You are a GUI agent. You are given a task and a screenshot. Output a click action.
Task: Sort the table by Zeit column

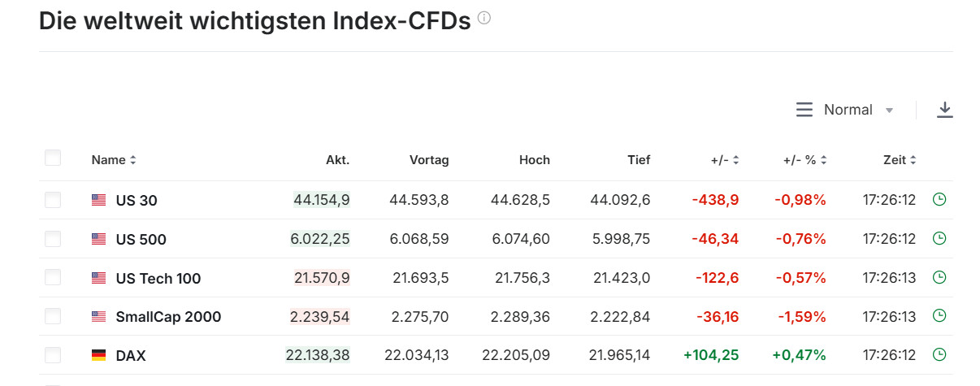[x=900, y=160]
